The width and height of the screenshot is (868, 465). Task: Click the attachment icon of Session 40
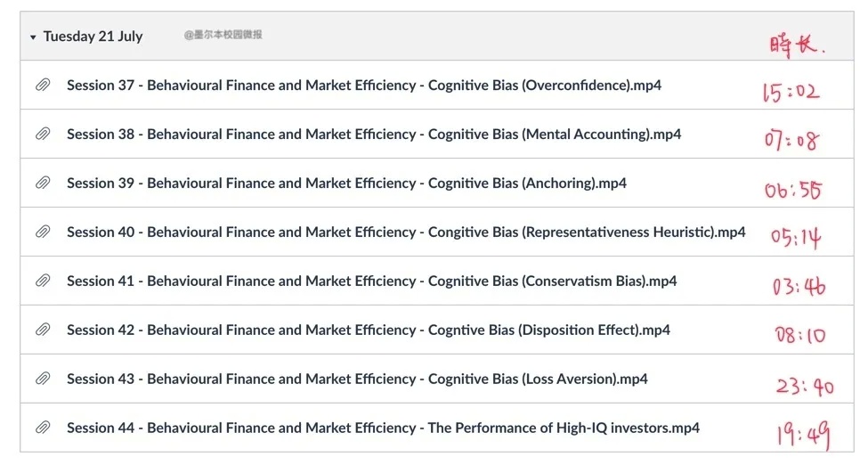pos(43,232)
